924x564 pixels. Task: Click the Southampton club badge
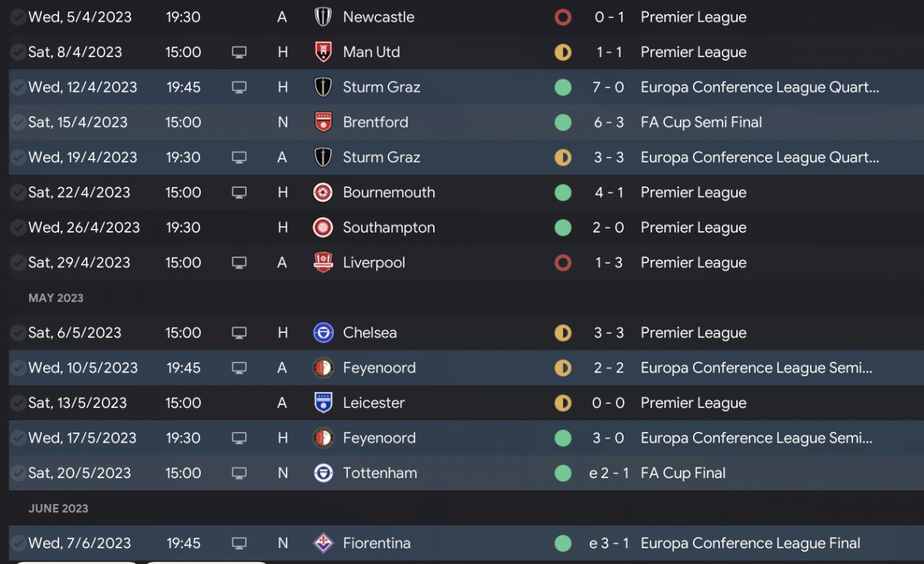click(323, 227)
